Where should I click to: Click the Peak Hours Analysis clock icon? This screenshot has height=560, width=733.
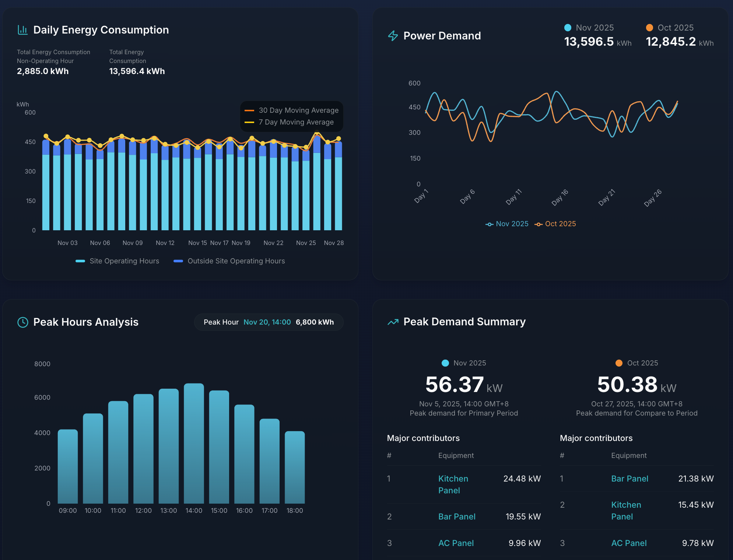click(22, 322)
